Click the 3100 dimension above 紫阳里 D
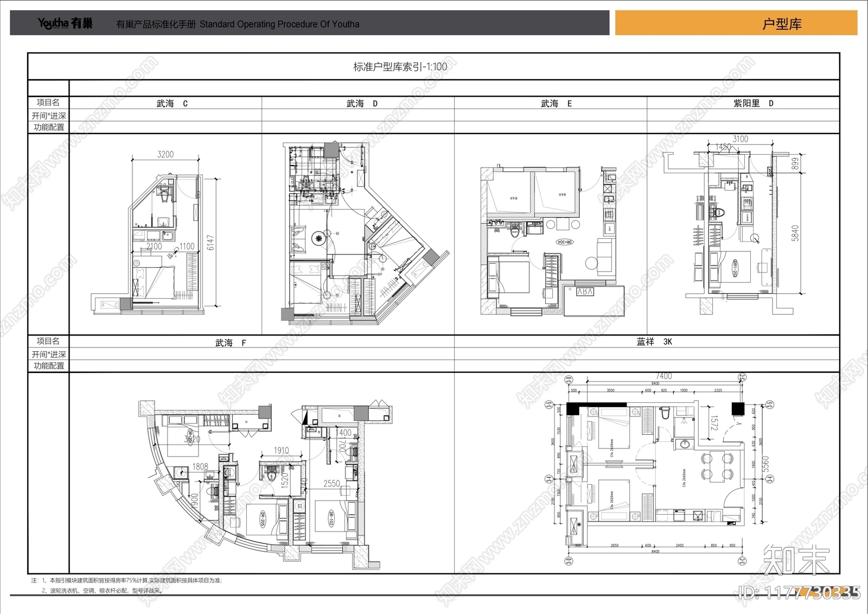The image size is (868, 614). click(741, 139)
